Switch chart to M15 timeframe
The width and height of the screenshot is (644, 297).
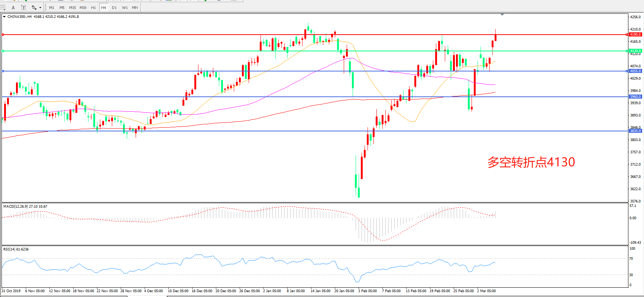pyautogui.click(x=72, y=7)
